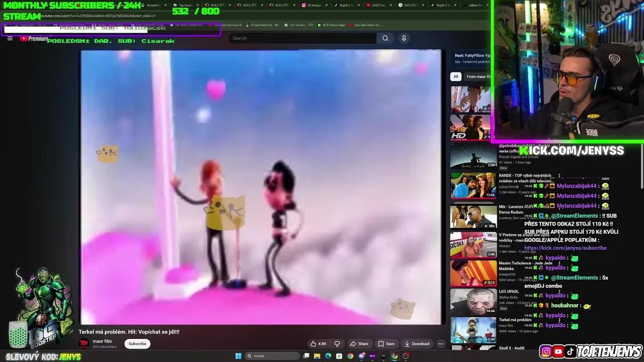Open Microsoft Store from taskbar
The height and width of the screenshot is (362, 644).
339,356
